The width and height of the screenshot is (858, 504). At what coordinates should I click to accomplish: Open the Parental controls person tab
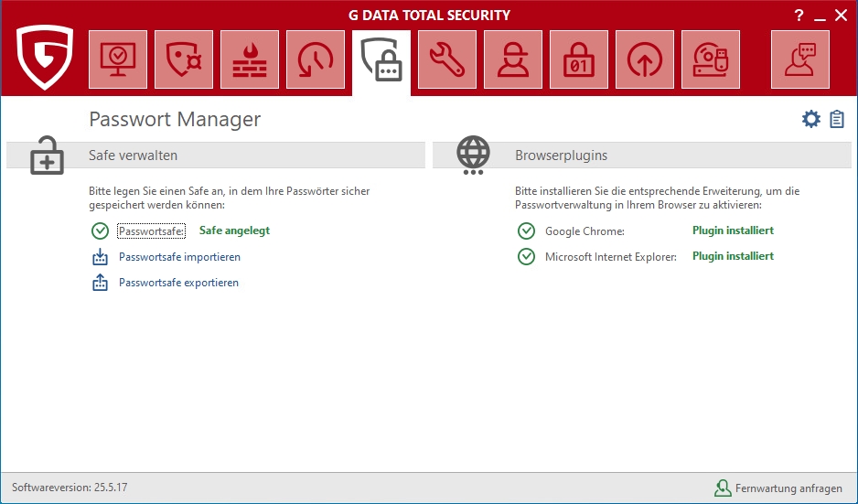point(513,59)
